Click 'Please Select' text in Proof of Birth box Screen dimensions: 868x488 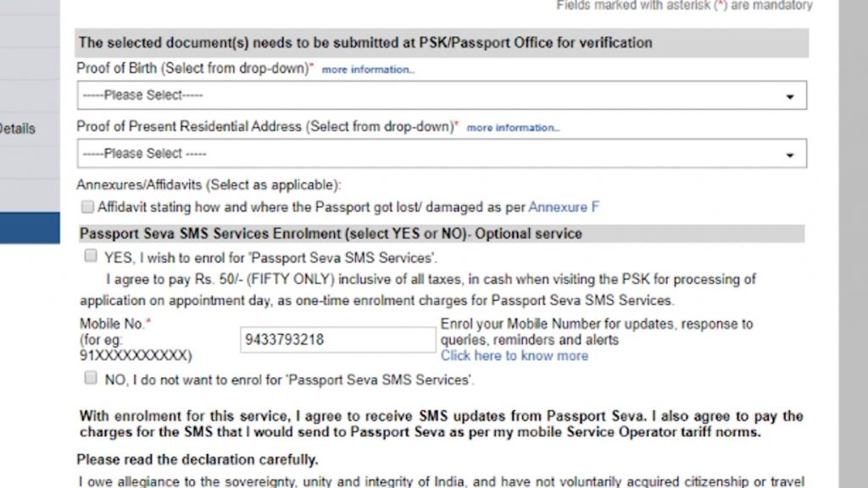pyautogui.click(x=142, y=96)
